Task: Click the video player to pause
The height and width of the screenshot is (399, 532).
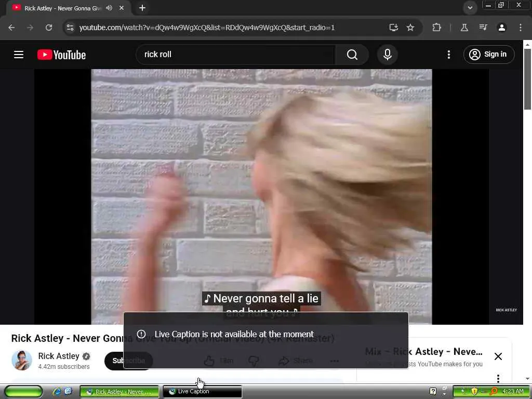Action: 261,196
